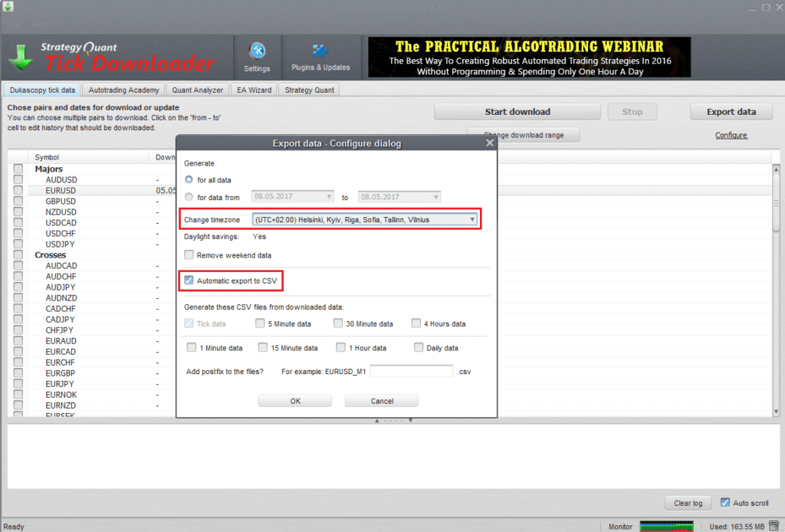785x532 pixels.
Task: Click the Start download button
Action: click(x=517, y=112)
